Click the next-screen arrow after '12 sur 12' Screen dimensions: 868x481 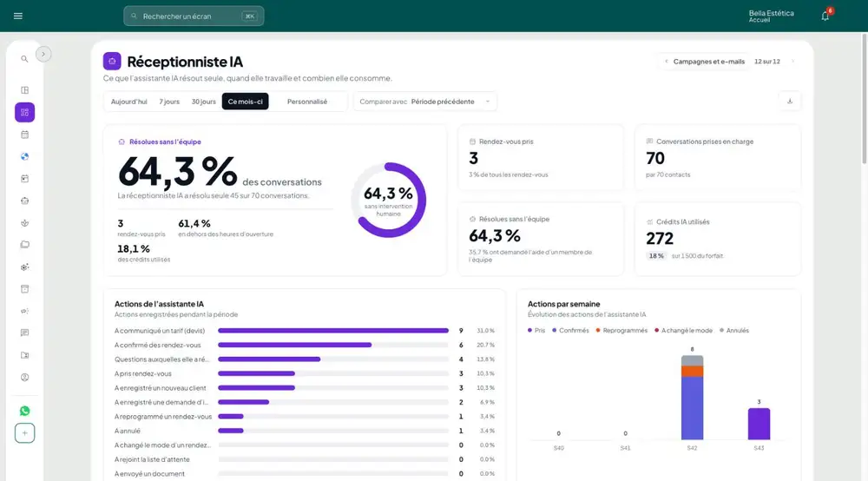(x=792, y=62)
